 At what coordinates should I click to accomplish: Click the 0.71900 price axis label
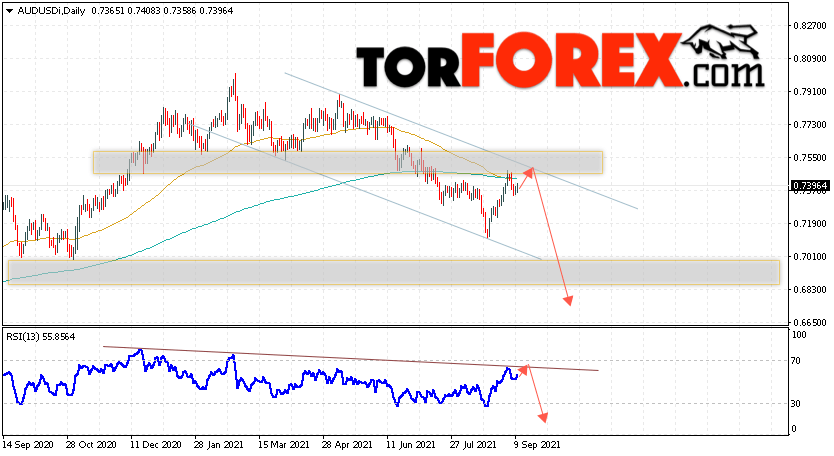[x=810, y=223]
